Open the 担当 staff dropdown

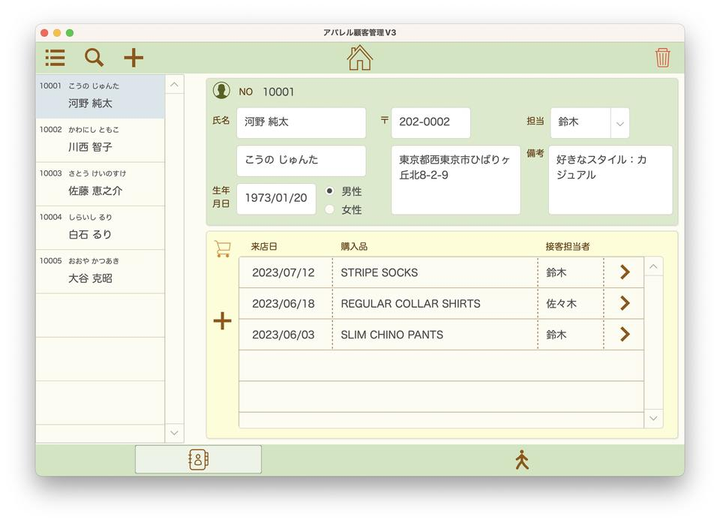pyautogui.click(x=619, y=123)
